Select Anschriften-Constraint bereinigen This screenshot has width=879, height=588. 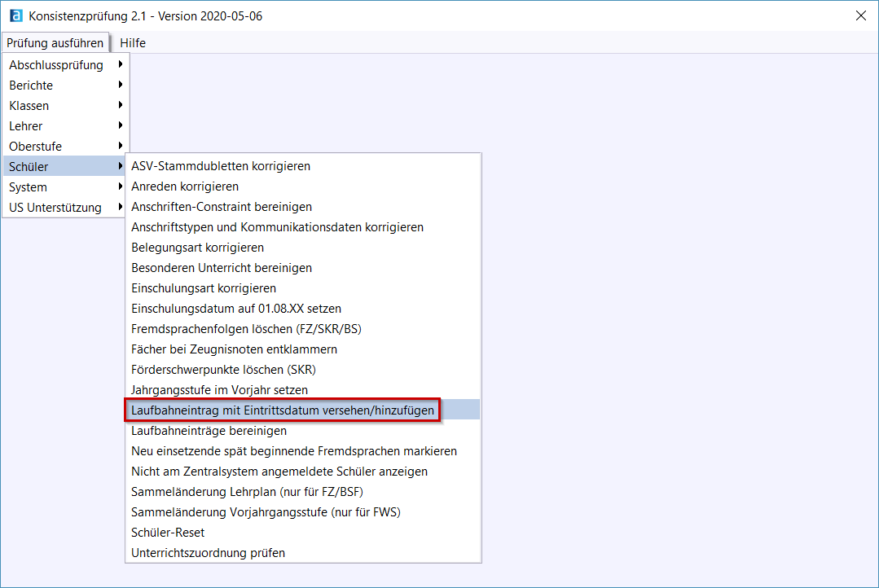tap(303, 207)
